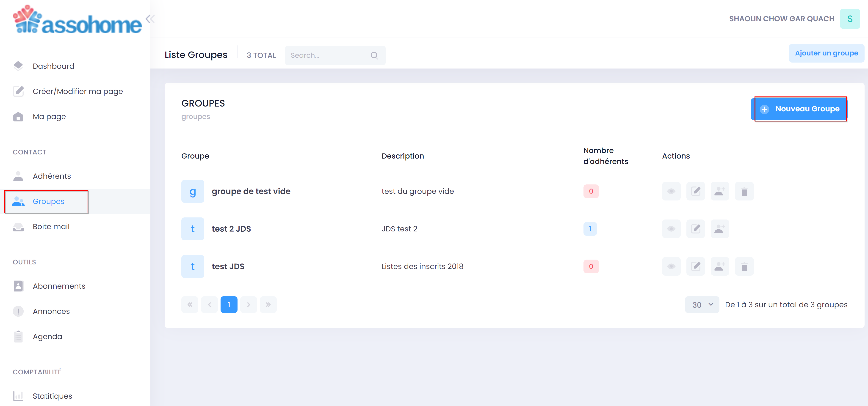Click the edit icon for groupe de test vide
Viewport: 868px width, 406px height.
pyautogui.click(x=696, y=191)
